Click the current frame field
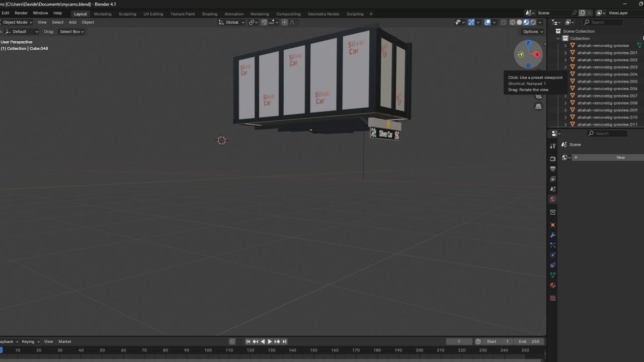 coord(459,341)
